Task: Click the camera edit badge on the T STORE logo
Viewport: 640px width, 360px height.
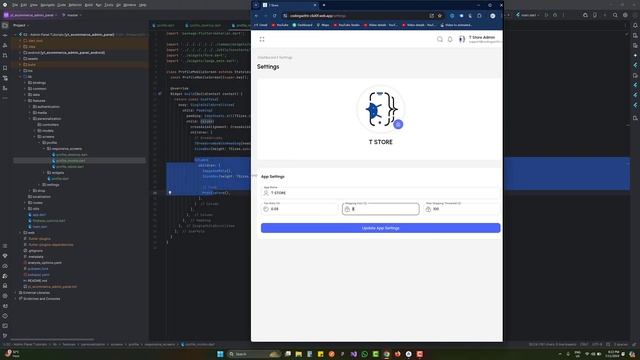Action: [398, 124]
